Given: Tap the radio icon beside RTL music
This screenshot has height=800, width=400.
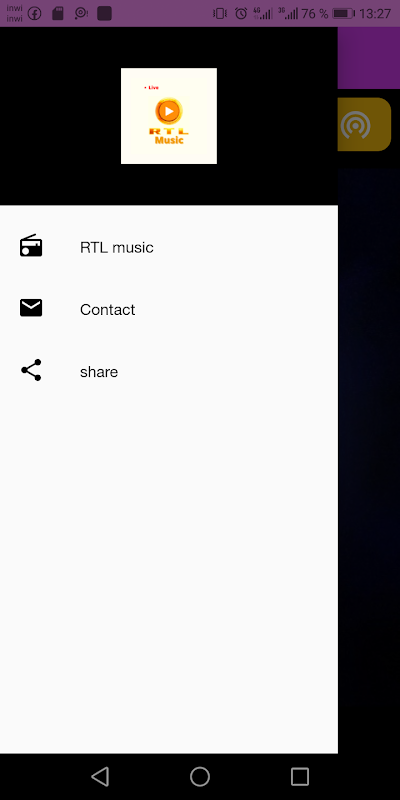Looking at the screenshot, I should click(31, 246).
